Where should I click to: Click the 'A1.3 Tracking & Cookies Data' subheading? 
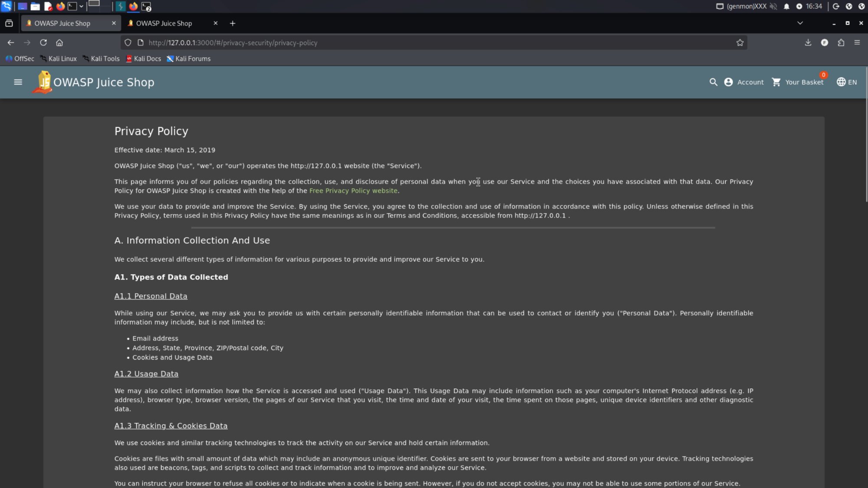coord(171,426)
